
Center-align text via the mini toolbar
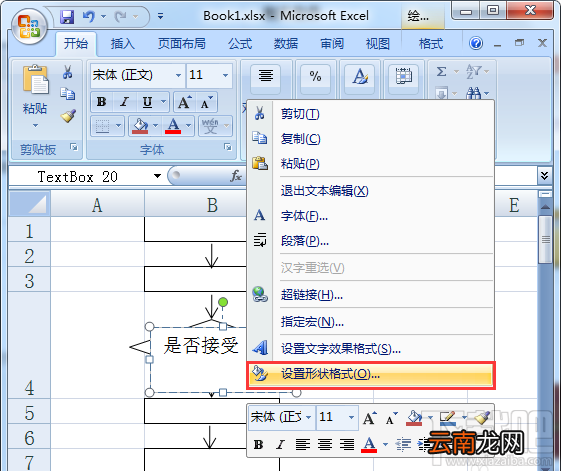[x=325, y=445]
